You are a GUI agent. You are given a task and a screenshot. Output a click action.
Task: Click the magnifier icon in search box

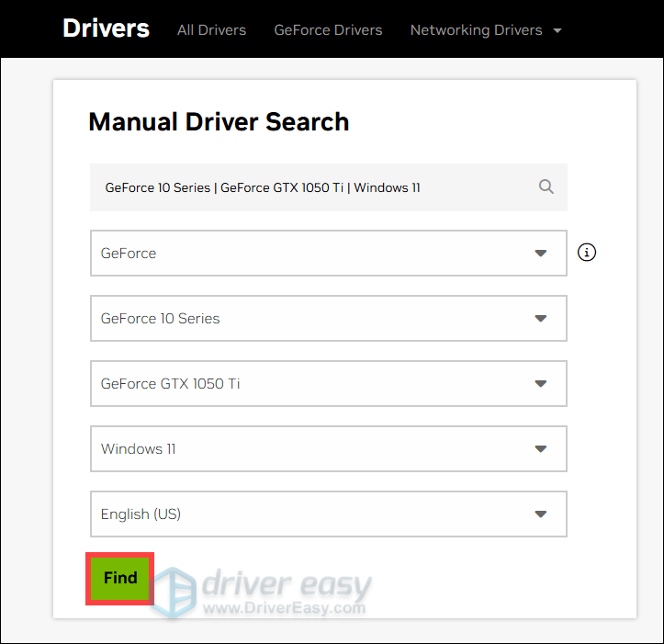[546, 186]
